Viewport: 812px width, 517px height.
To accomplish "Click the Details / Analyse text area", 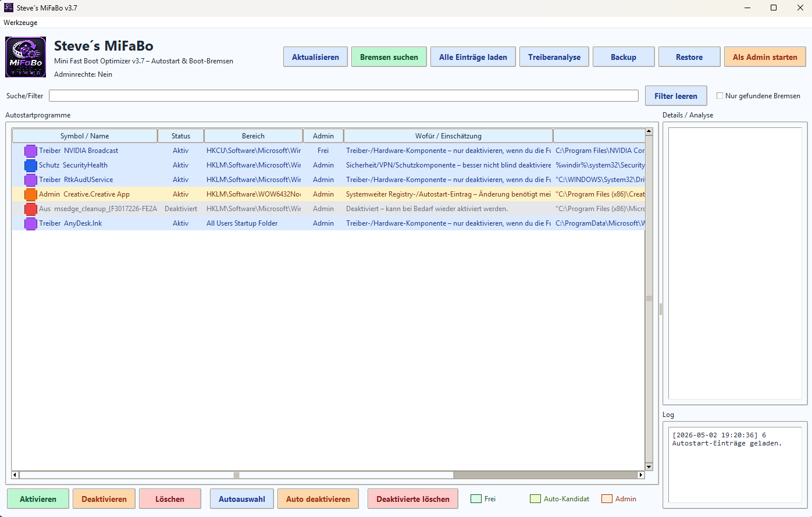I will pos(735,263).
